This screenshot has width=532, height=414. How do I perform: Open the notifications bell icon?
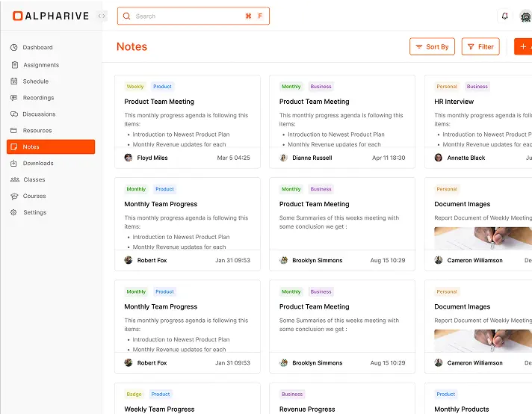coord(505,16)
